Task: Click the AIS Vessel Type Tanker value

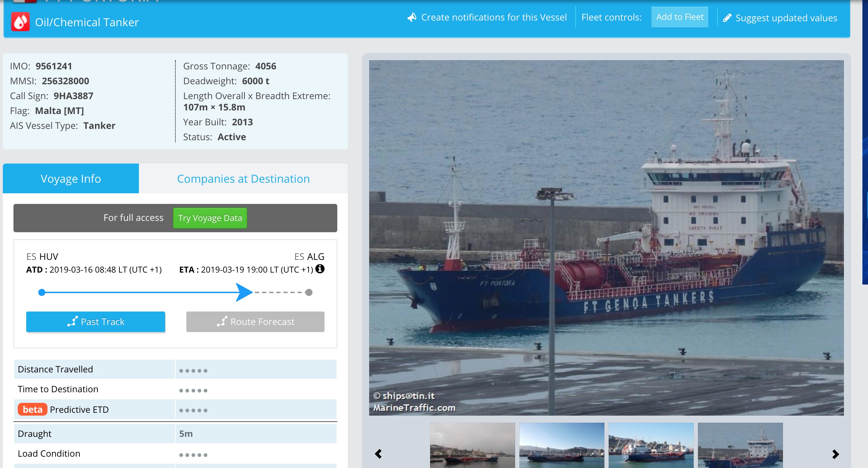Action: tap(99, 125)
